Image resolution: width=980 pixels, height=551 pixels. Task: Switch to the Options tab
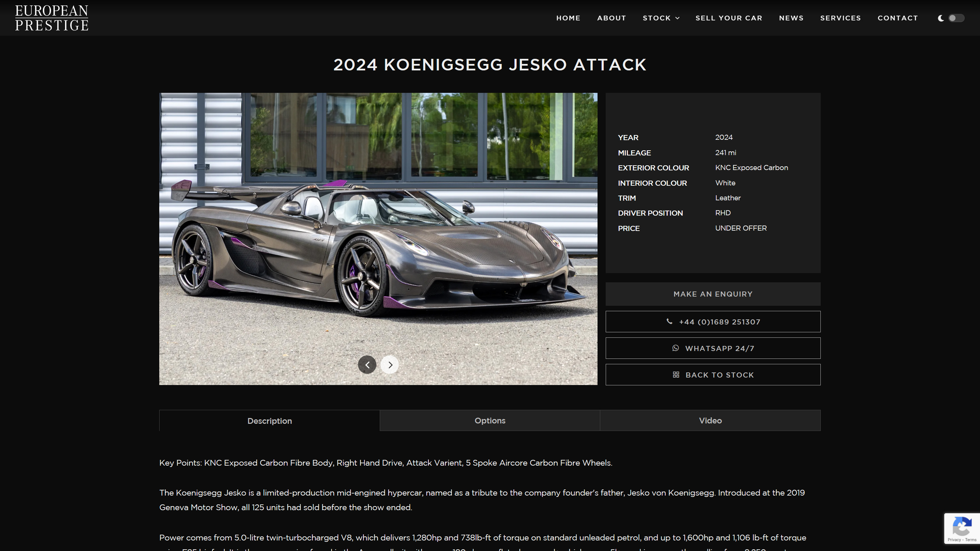coord(490,420)
